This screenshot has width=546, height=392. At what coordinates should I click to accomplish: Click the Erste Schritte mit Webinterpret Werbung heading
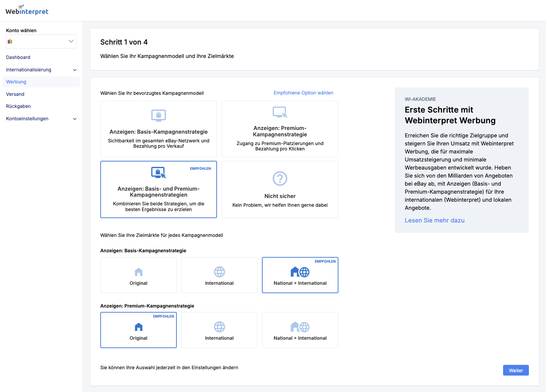click(x=450, y=115)
